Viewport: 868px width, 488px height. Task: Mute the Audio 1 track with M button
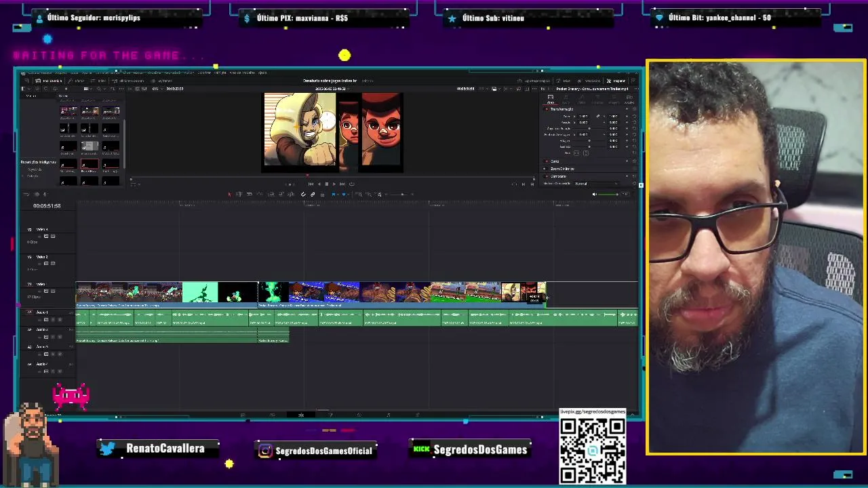click(x=60, y=320)
